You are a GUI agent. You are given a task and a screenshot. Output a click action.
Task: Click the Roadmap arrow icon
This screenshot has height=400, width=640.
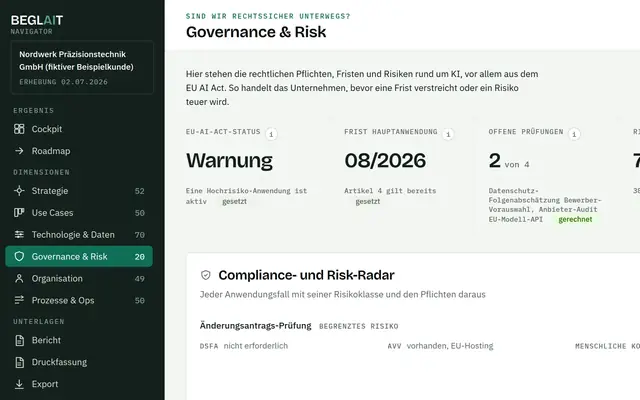(x=19, y=151)
